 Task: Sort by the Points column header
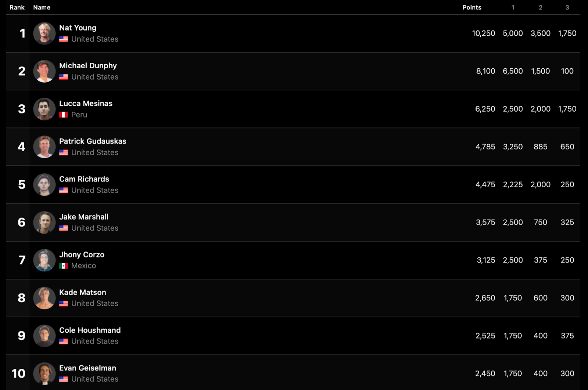click(472, 7)
